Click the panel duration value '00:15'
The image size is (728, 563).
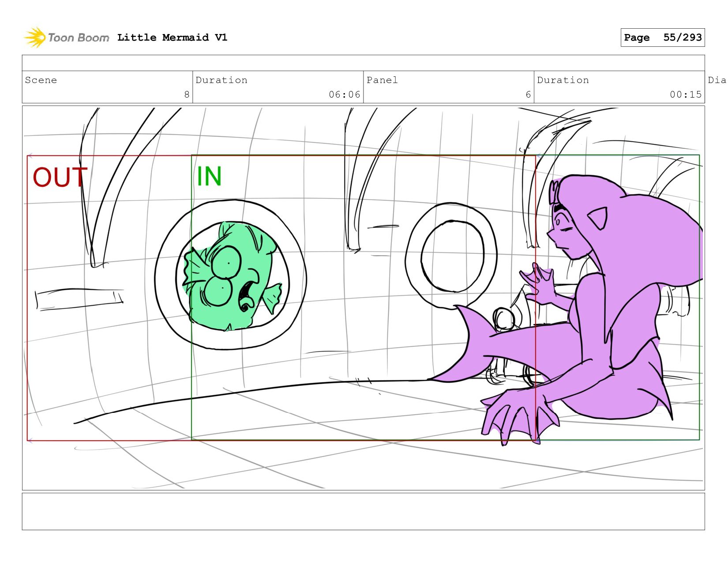[x=686, y=94]
